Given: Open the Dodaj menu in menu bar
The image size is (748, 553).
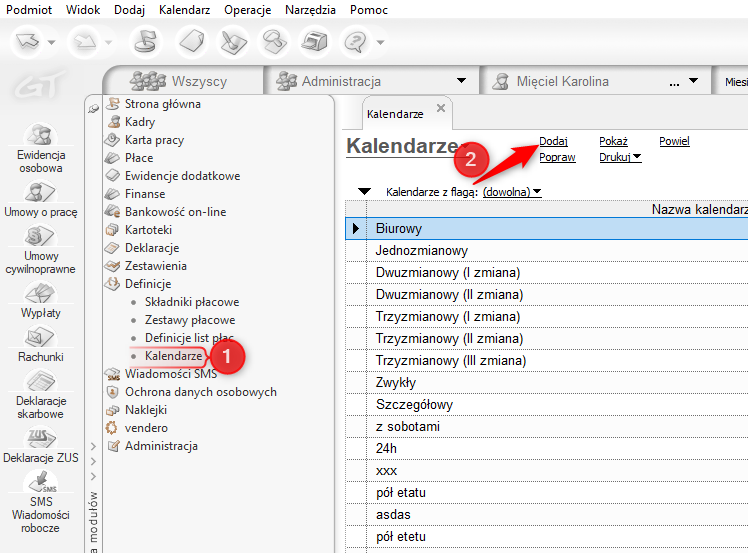Looking at the screenshot, I should point(129,10).
